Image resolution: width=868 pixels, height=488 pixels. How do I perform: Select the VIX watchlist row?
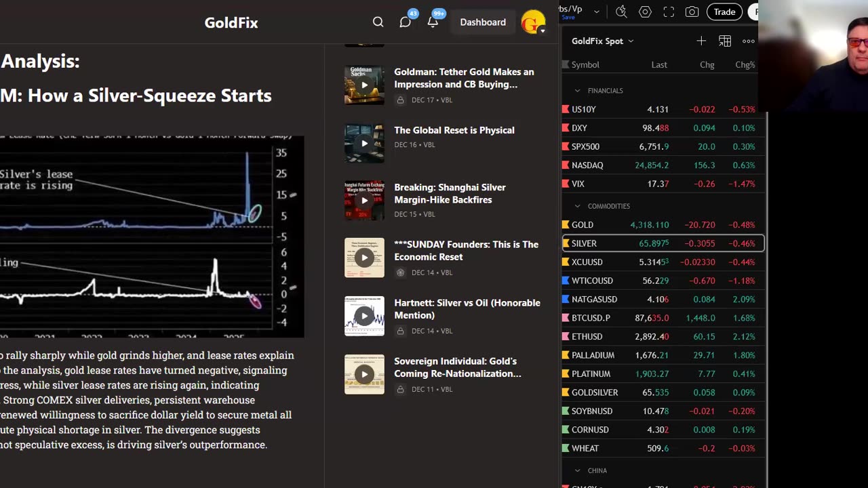click(x=663, y=184)
